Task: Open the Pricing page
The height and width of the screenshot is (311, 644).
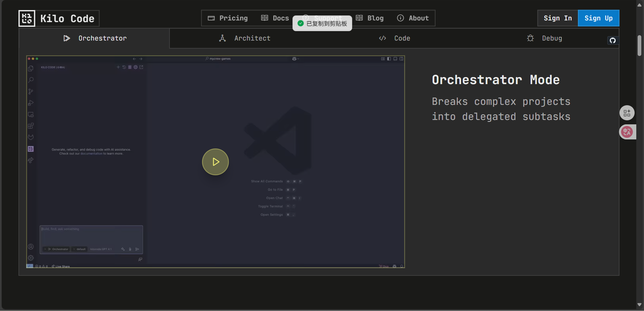Action: click(228, 18)
